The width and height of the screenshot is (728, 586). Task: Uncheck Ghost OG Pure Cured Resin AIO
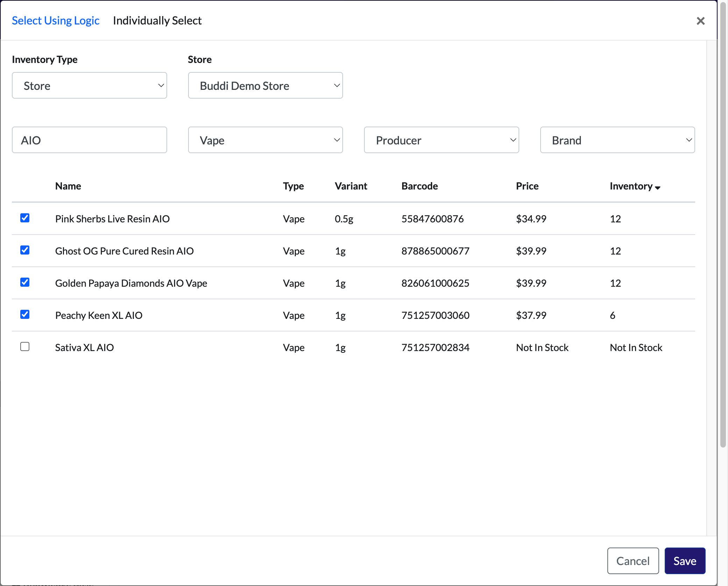coord(25,250)
